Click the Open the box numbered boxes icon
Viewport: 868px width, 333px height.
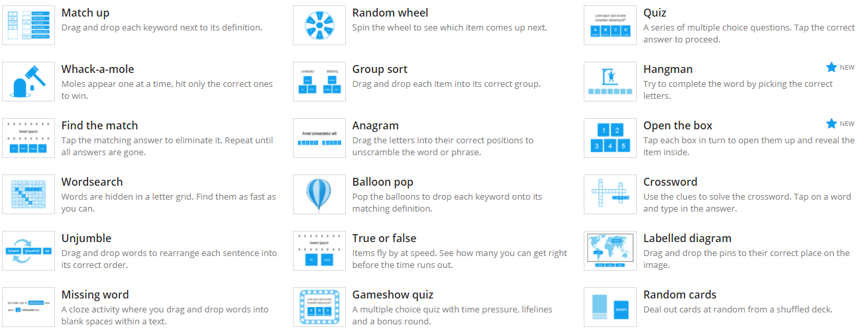610,138
